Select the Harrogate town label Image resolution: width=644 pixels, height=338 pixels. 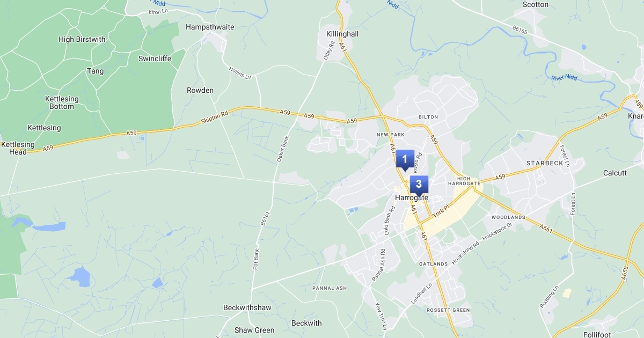(x=412, y=197)
